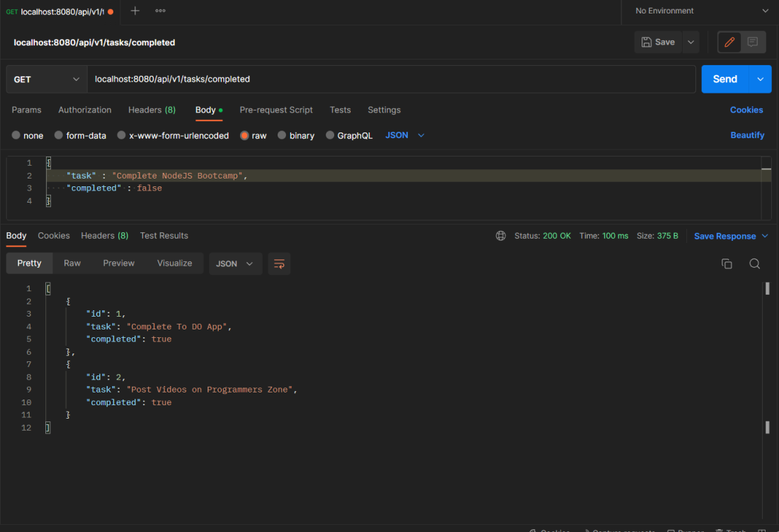Toggle the wrap lines icon in response
This screenshot has width=779, height=532.
279,264
